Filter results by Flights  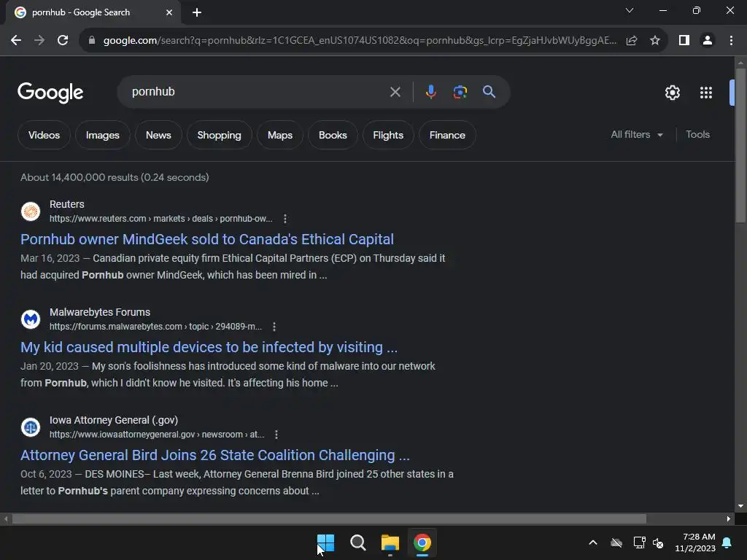(388, 135)
